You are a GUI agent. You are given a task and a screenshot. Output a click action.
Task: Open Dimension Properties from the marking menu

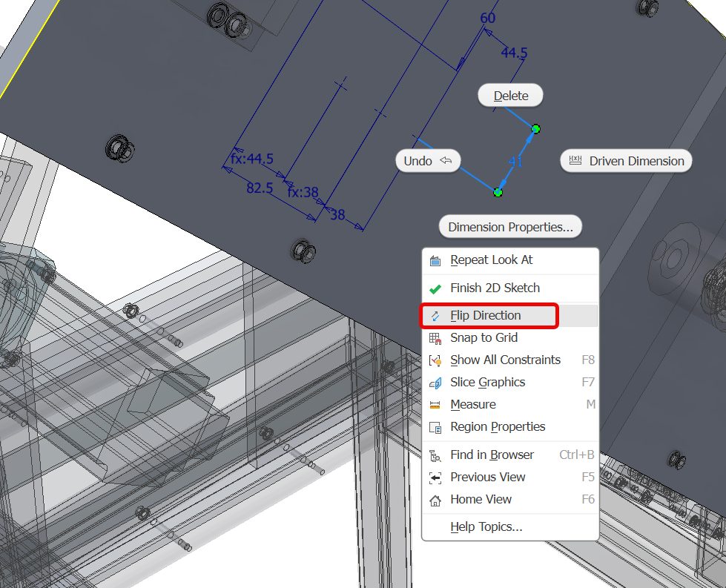point(510,227)
